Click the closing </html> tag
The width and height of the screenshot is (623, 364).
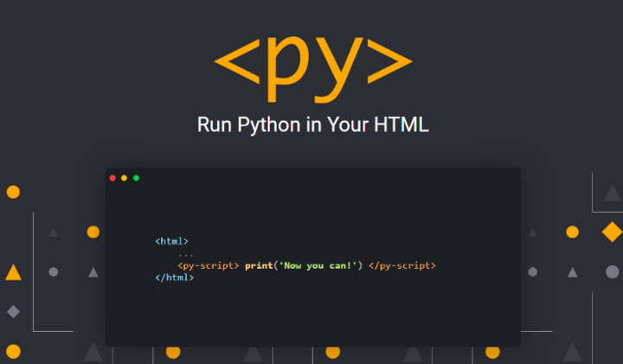[175, 278]
